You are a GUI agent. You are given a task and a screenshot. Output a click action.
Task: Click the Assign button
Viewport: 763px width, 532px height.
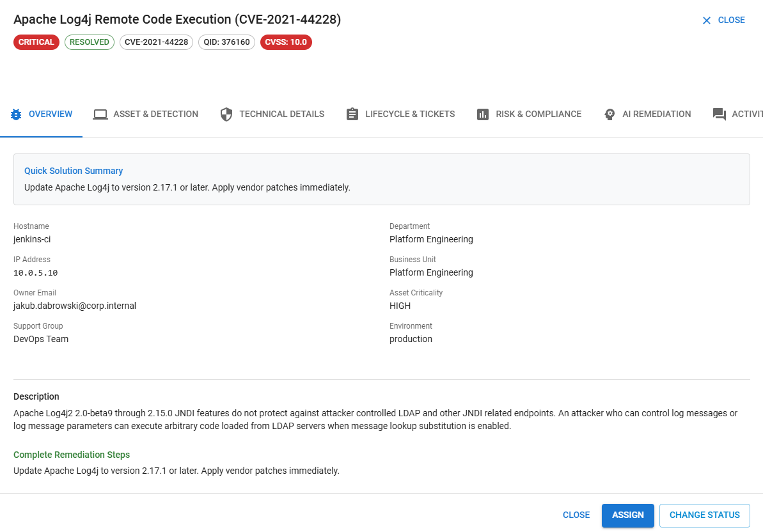point(627,515)
